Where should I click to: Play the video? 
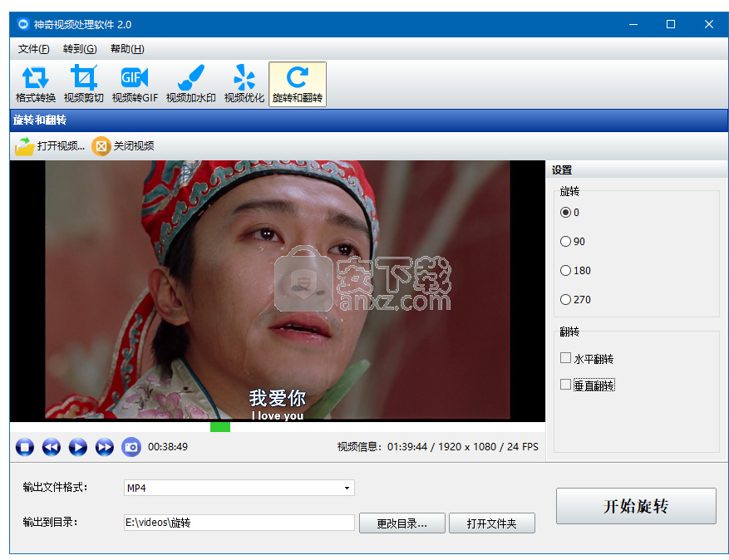tap(77, 447)
